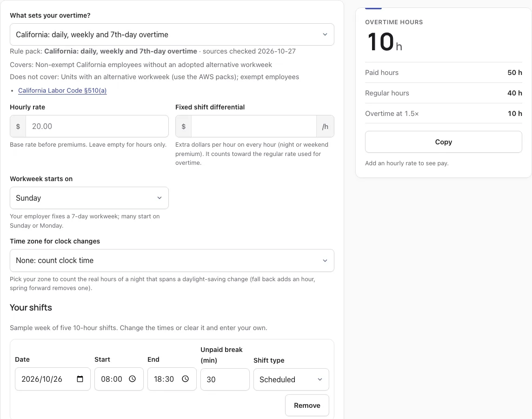Screen dimensions: 532x419
Task: Open the calendar picker icon in Date field
Action: pyautogui.click(x=80, y=379)
